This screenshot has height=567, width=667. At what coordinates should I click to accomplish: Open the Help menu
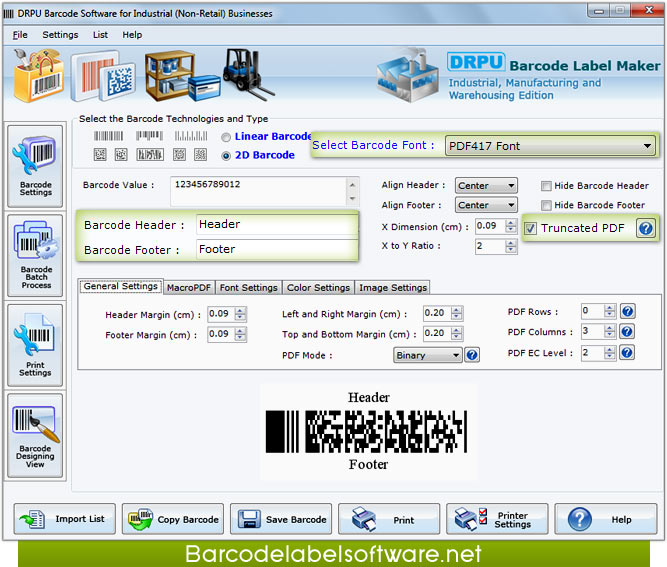(132, 35)
